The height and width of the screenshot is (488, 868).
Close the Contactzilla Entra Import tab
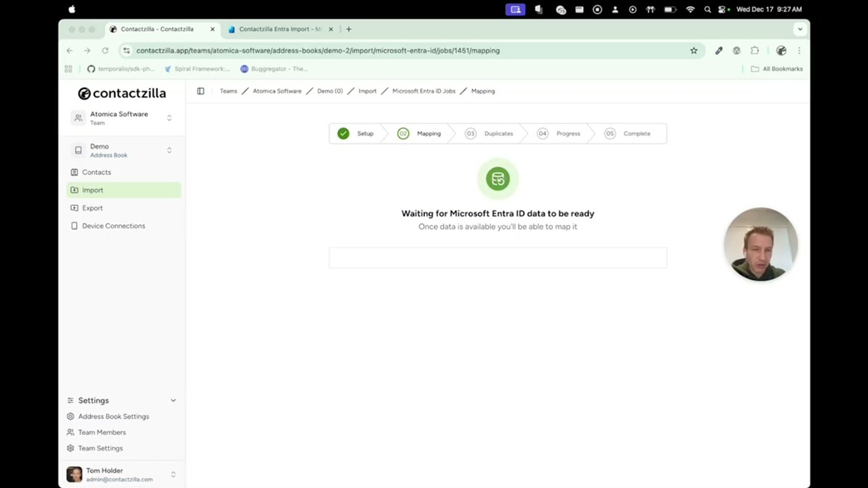331,29
